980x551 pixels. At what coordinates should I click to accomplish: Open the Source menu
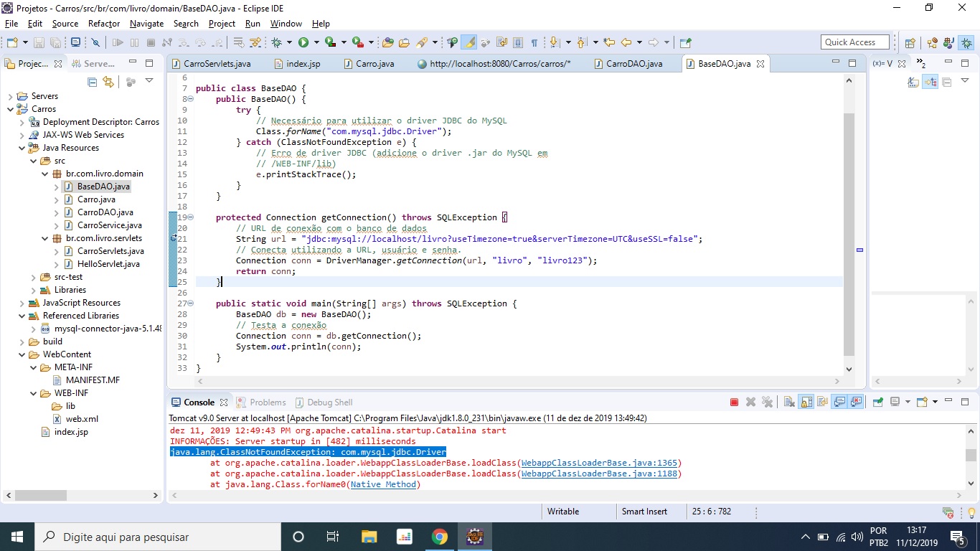(x=65, y=24)
